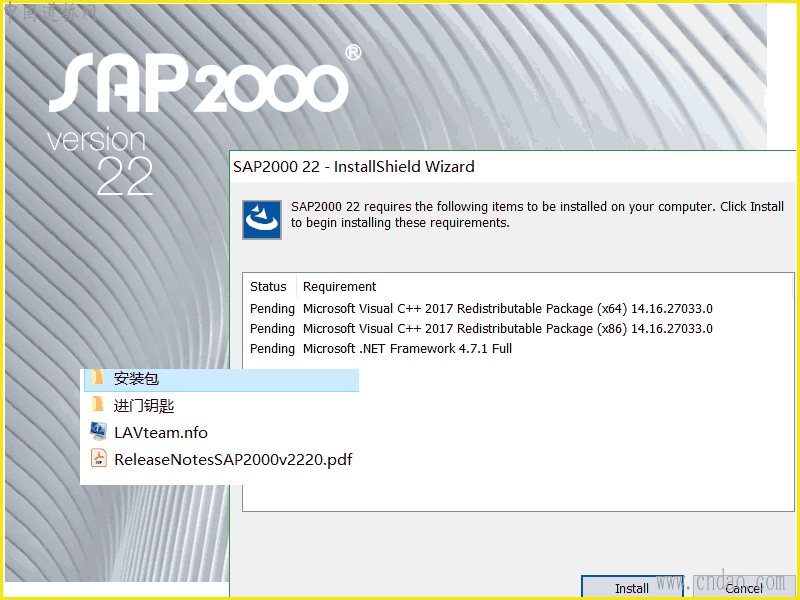
Task: Click the Status column header
Action: (x=268, y=287)
